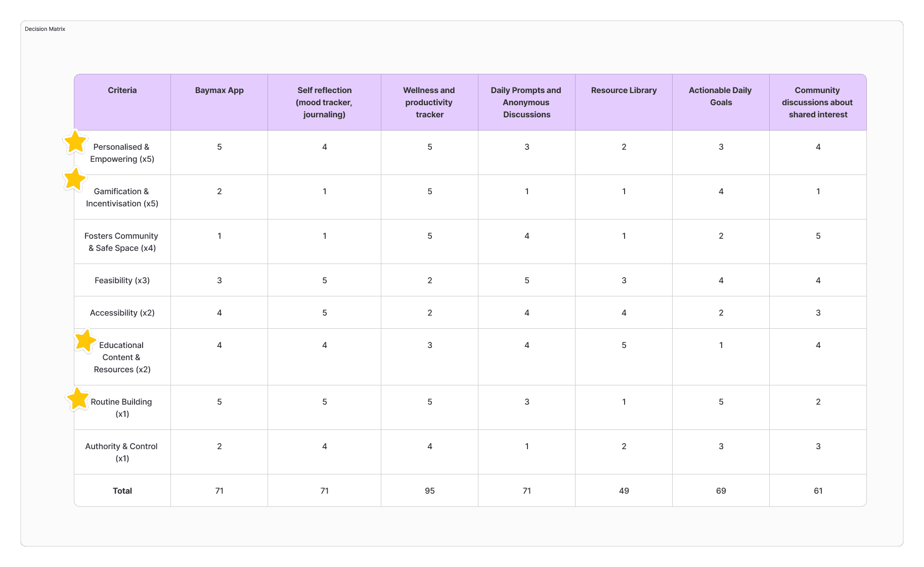Viewport: 924px width, 567px height.
Task: Click Daily Prompts score for Feasibility
Action: [527, 280]
